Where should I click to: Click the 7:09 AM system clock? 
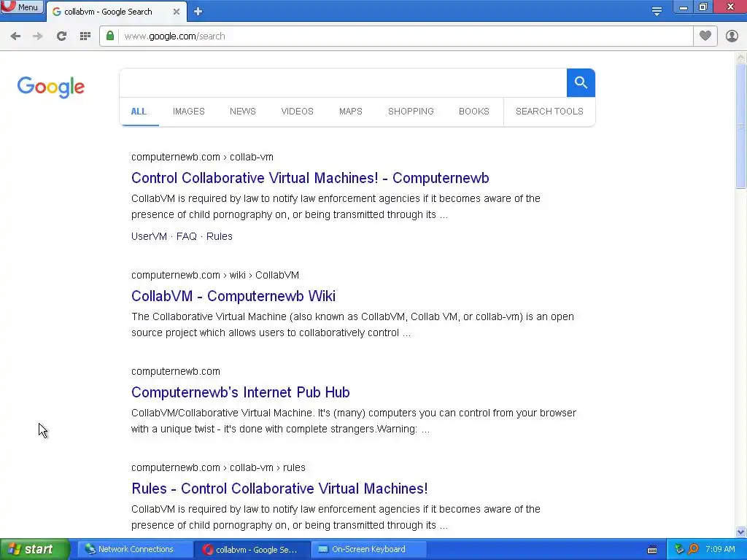pyautogui.click(x=720, y=550)
